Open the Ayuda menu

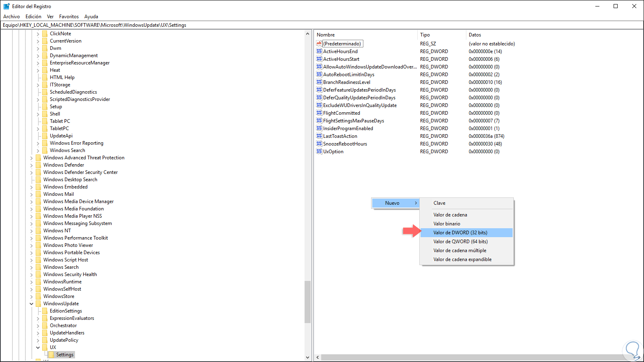pos(91,17)
